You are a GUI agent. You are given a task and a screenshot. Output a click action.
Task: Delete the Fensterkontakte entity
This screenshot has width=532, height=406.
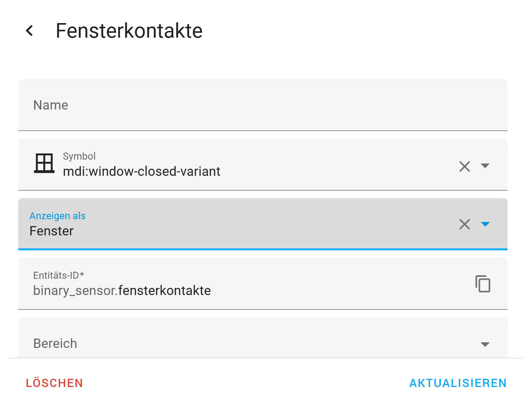coord(54,383)
